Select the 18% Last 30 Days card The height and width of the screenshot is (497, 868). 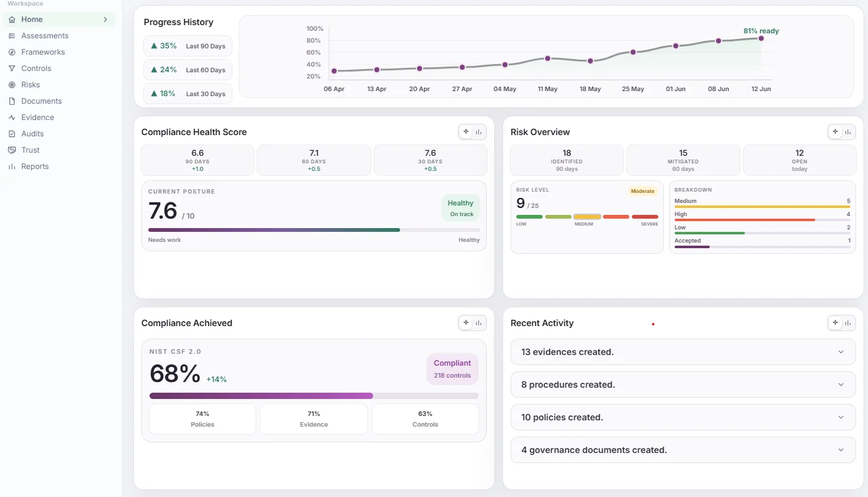click(188, 94)
